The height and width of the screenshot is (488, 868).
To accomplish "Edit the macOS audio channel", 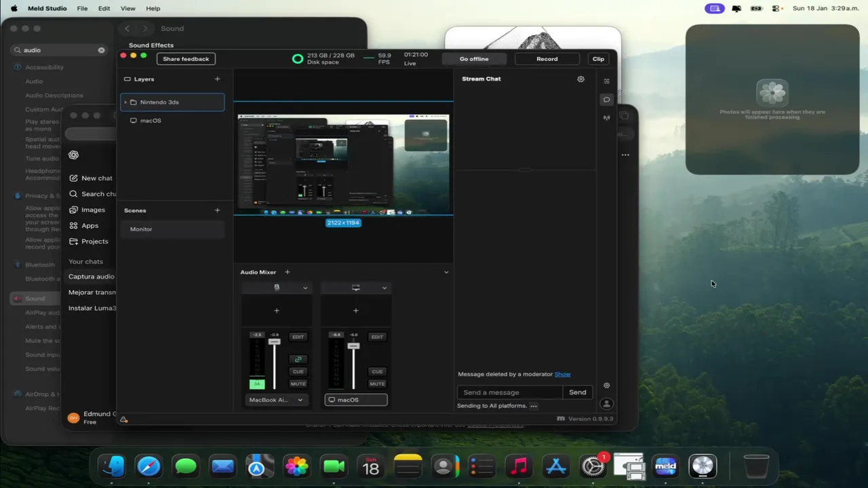I will click(x=377, y=337).
